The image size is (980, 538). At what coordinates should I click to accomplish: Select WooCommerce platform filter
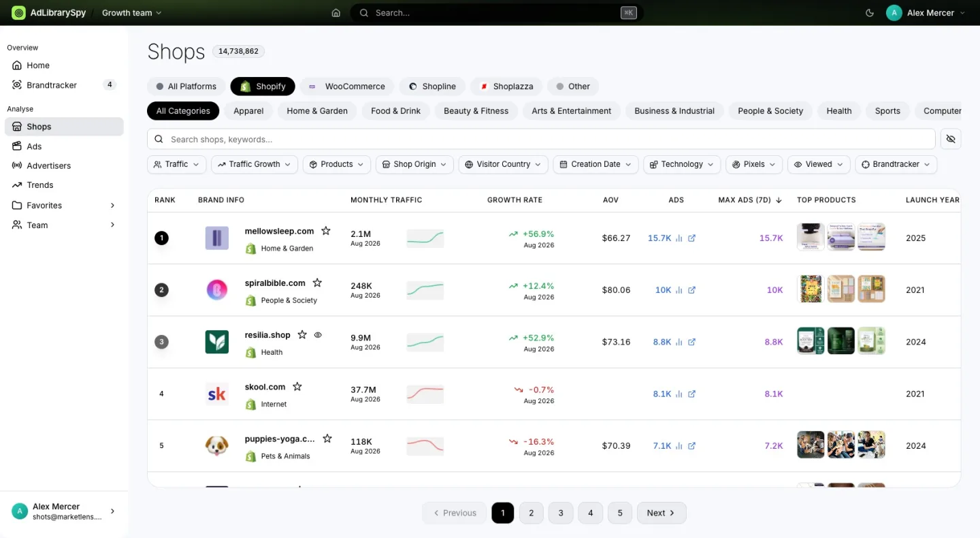click(x=347, y=86)
